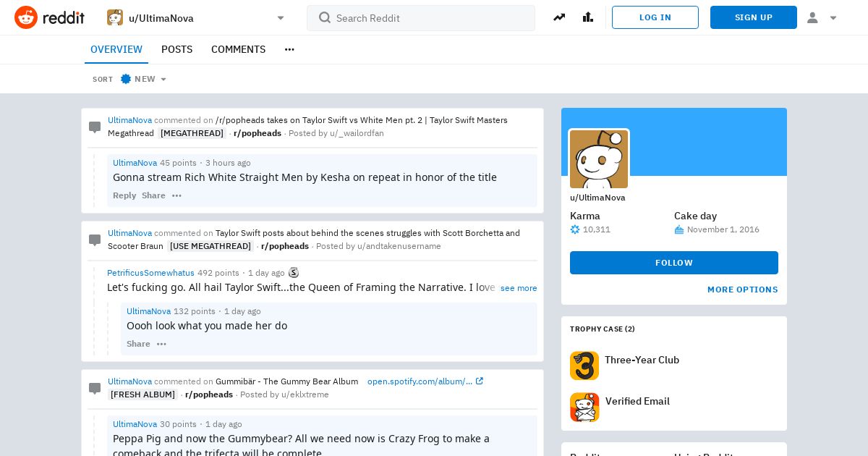Click the comment icon beside popheads Megathread post

pyautogui.click(x=95, y=127)
